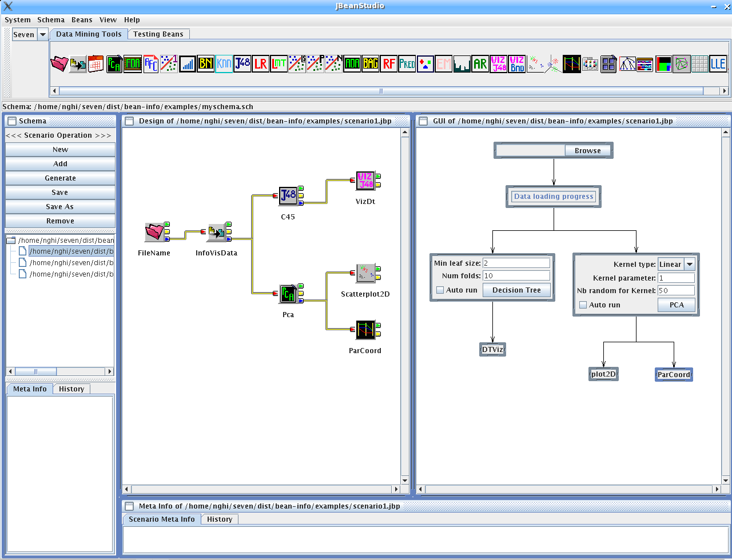Image resolution: width=732 pixels, height=560 pixels.
Task: Select the EM bean icon
Action: tap(444, 63)
